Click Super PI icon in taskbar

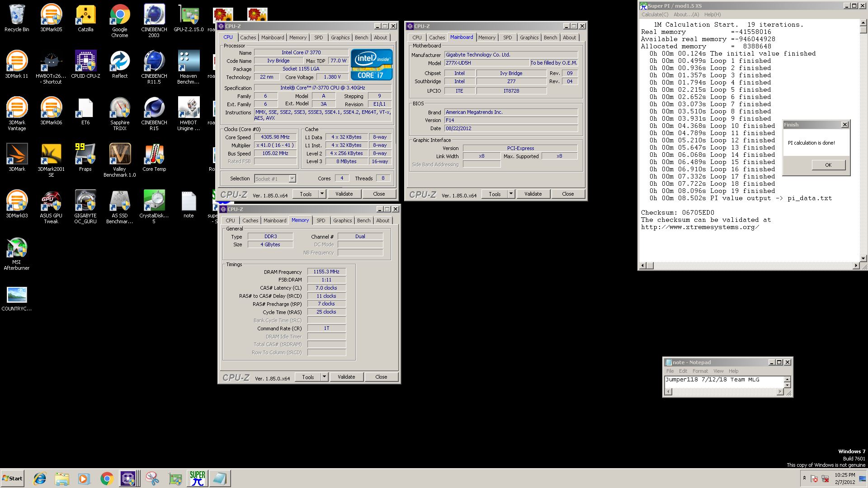click(197, 478)
